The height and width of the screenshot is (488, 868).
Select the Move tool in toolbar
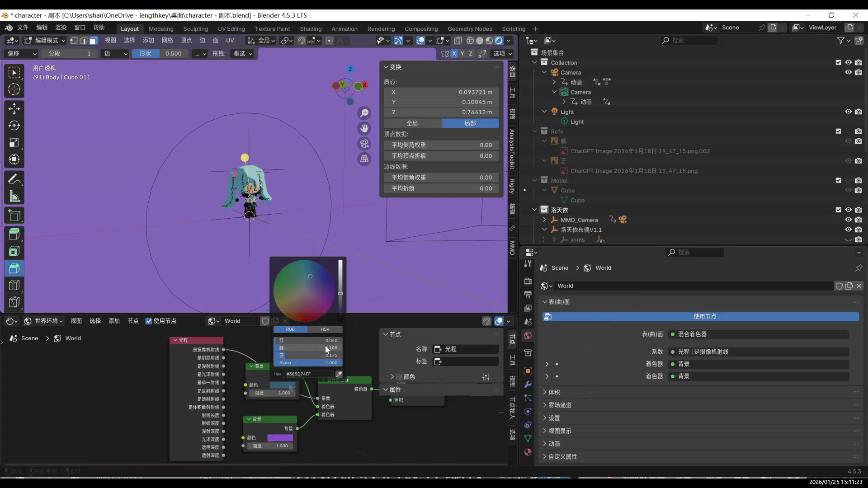[x=14, y=108]
